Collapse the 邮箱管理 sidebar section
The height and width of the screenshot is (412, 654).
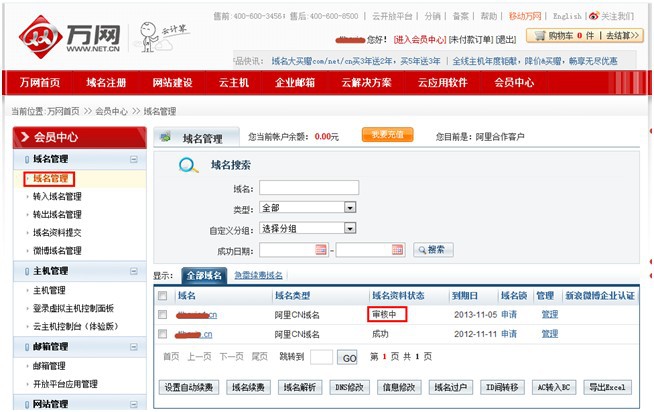coord(133,347)
